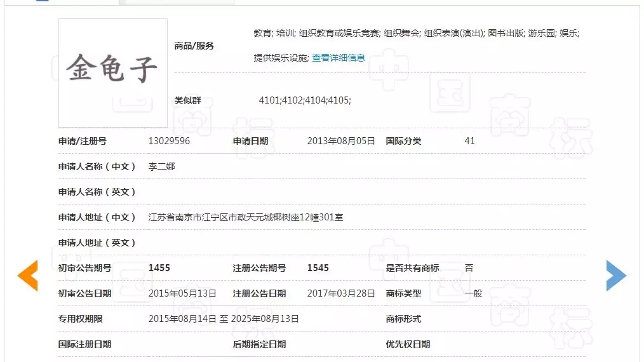Click preliminary announcement date 2015年05月13日
The width and height of the screenshot is (644, 362).
pos(182,293)
